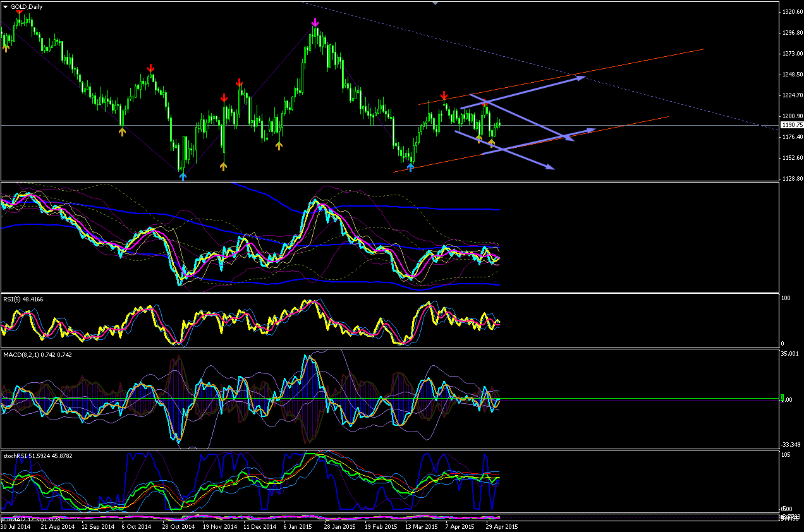
Task: Select the orange up arrow at the early October 2014 low
Action: (x=123, y=131)
